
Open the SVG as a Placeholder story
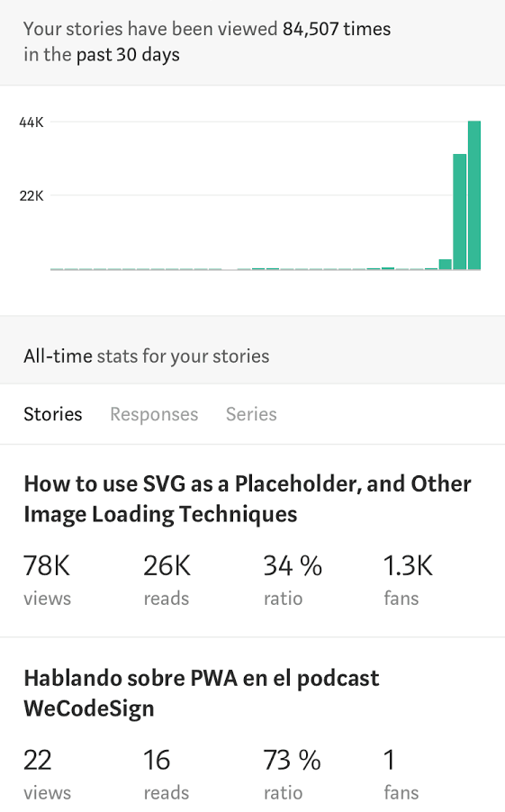click(248, 499)
